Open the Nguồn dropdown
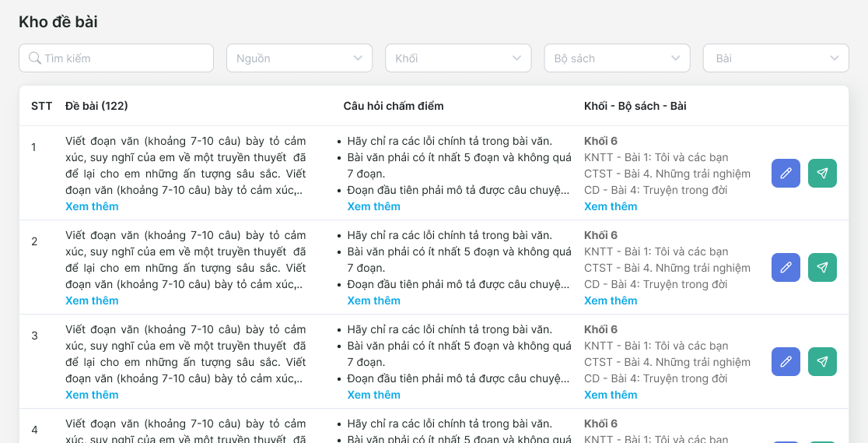 coord(299,58)
